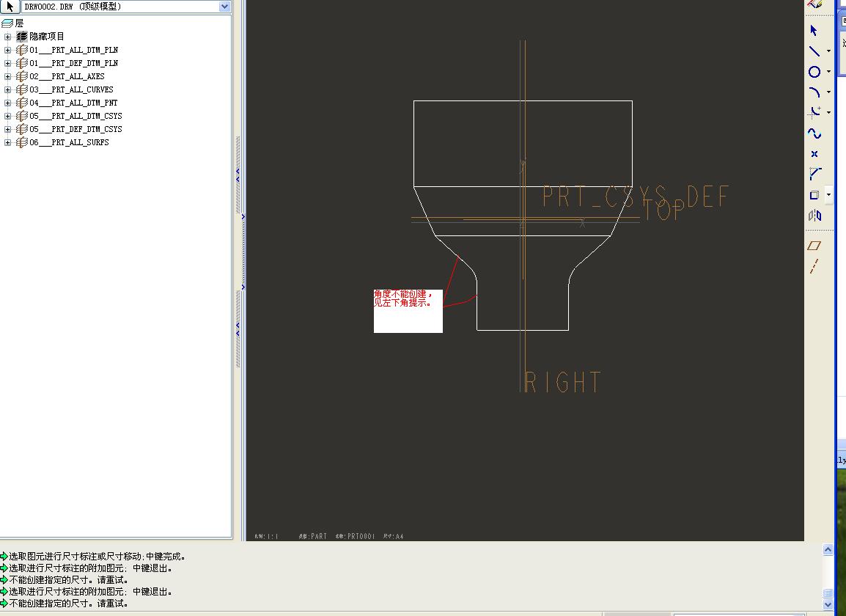The width and height of the screenshot is (846, 616).
Task: Select layer 06___PRT_ALL_SURFS
Action: click(x=69, y=142)
